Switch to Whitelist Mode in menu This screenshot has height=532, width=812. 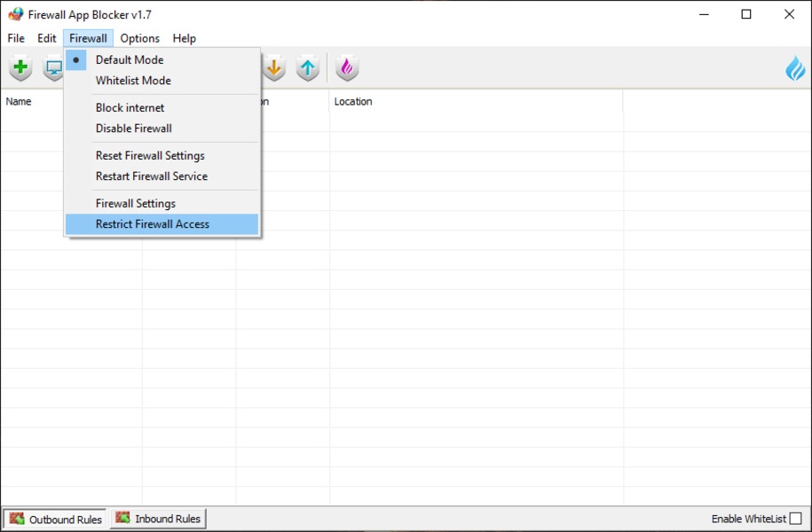click(133, 81)
